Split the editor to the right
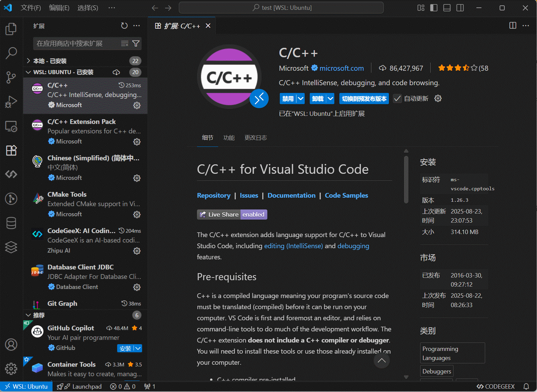The width and height of the screenshot is (537, 392). point(513,26)
